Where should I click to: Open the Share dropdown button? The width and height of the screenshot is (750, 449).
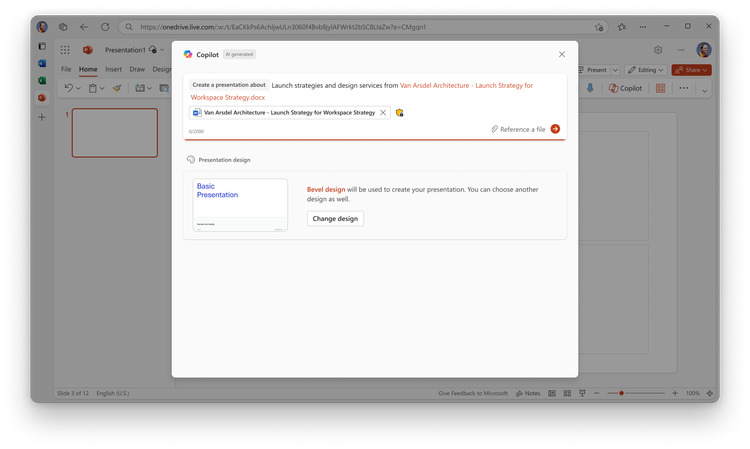692,70
